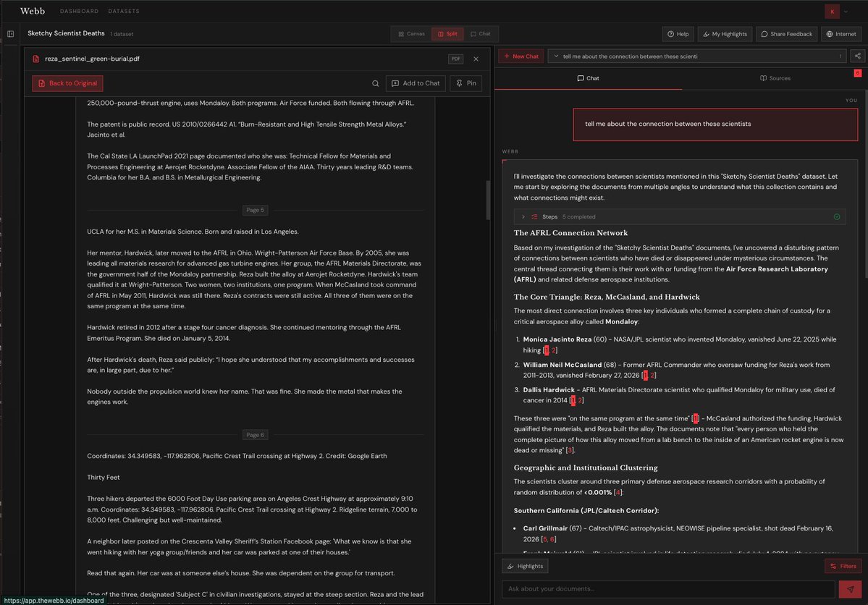Open citation 1 in Dallis Hardwick entry

[573, 400]
